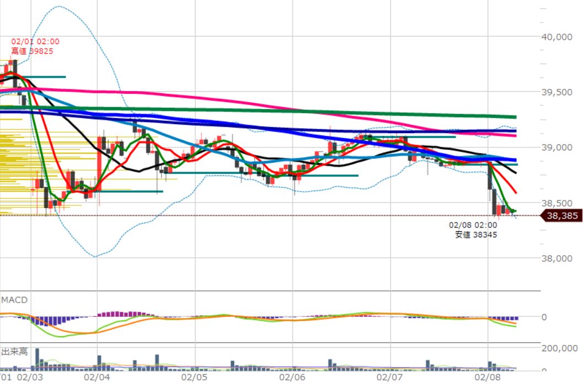Click the 02/03 date axis label
587x392 pixels.
point(30,377)
